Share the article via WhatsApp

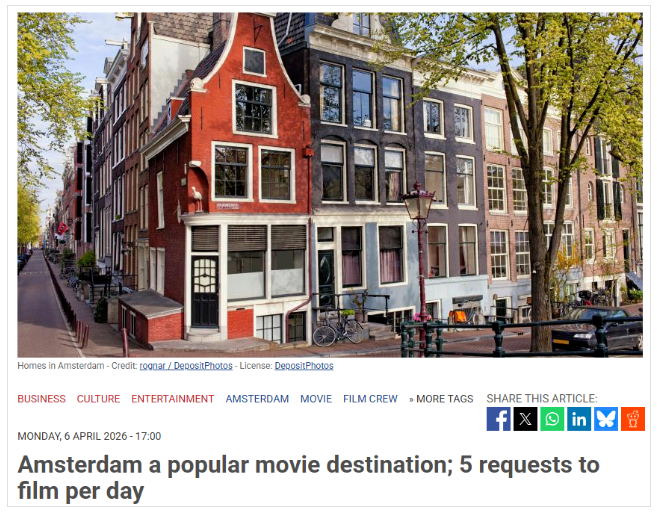coord(552,419)
